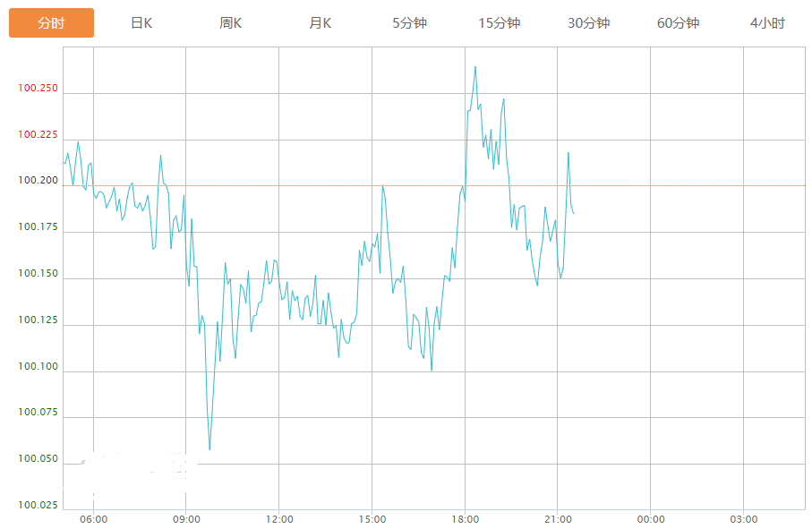
Task: Click the 21:00 time axis label
Action: pyautogui.click(x=558, y=519)
